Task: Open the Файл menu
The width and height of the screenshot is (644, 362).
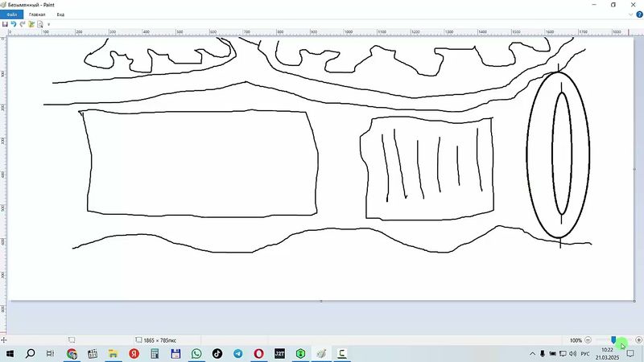Action: point(11,14)
